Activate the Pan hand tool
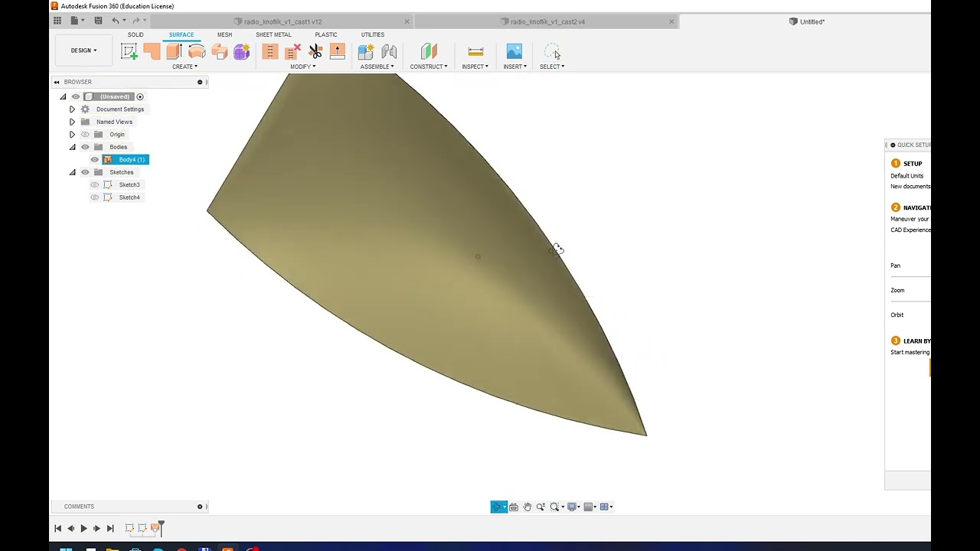The height and width of the screenshot is (551, 980). click(x=527, y=507)
